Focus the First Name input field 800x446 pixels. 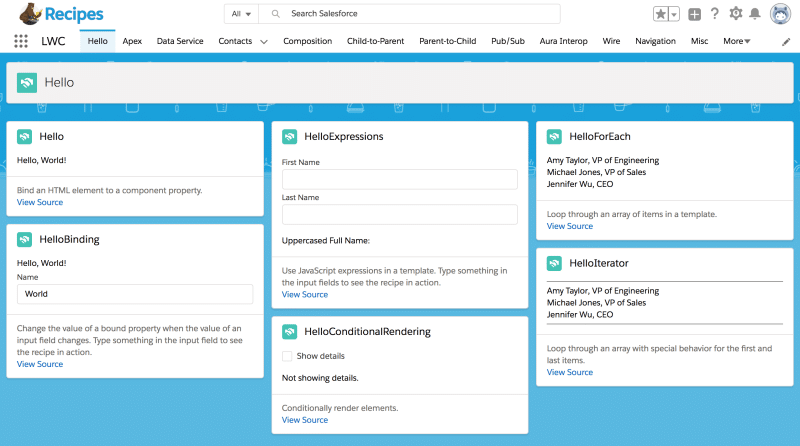pyautogui.click(x=400, y=179)
